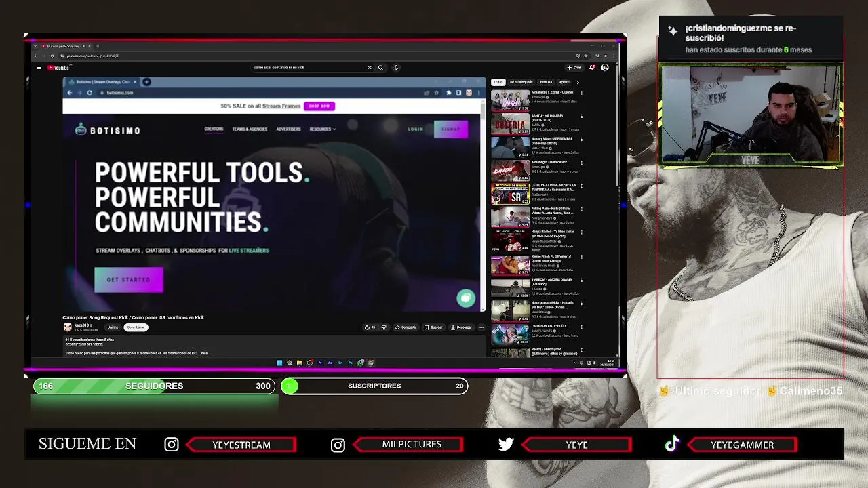Open File Explorer from the taskbar
Screen dimensions: 868x488
[300, 363]
